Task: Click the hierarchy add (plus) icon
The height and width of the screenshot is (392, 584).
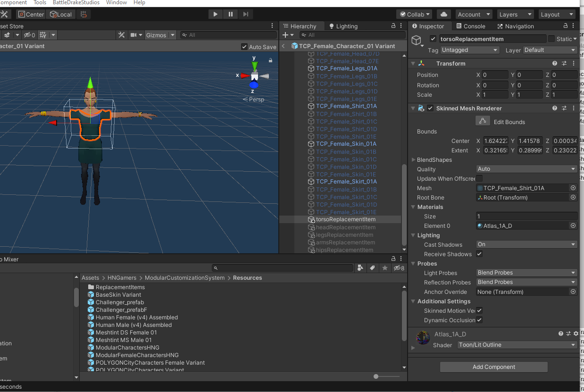Action: [285, 35]
